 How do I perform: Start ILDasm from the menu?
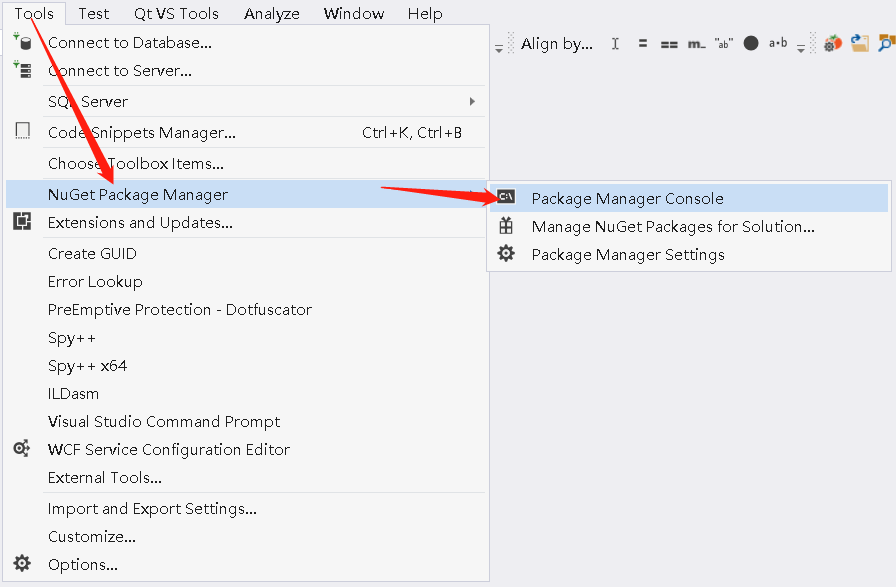point(246,393)
